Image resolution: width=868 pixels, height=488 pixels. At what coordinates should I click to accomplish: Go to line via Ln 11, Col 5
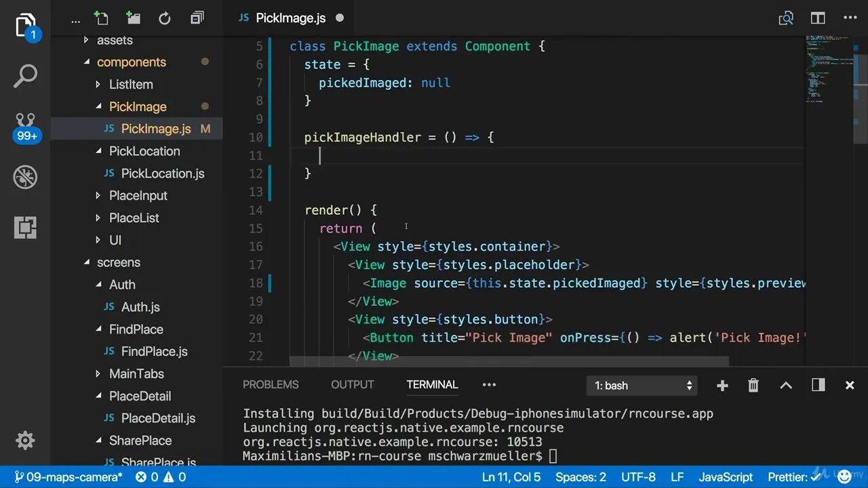pyautogui.click(x=511, y=477)
